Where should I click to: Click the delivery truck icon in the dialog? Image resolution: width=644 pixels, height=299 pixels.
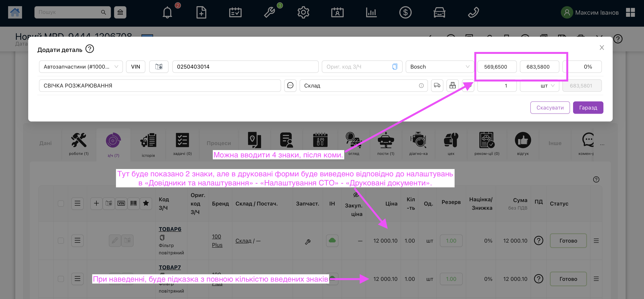[437, 86]
